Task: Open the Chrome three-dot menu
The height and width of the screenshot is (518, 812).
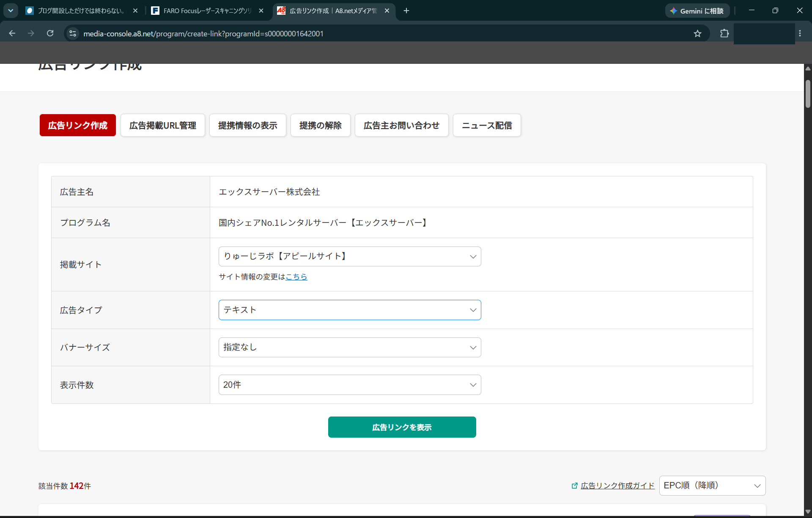Action: point(800,33)
